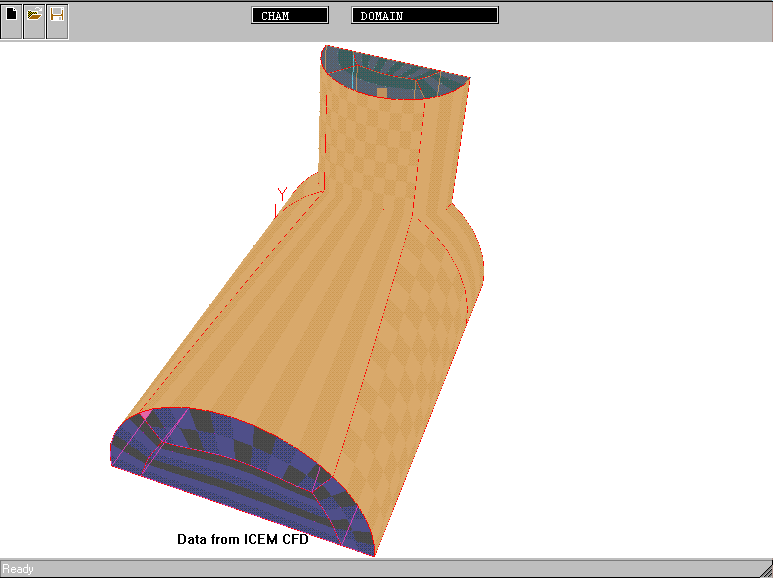Image resolution: width=773 pixels, height=578 pixels.
Task: Click the red Y axis label
Action: click(x=282, y=194)
